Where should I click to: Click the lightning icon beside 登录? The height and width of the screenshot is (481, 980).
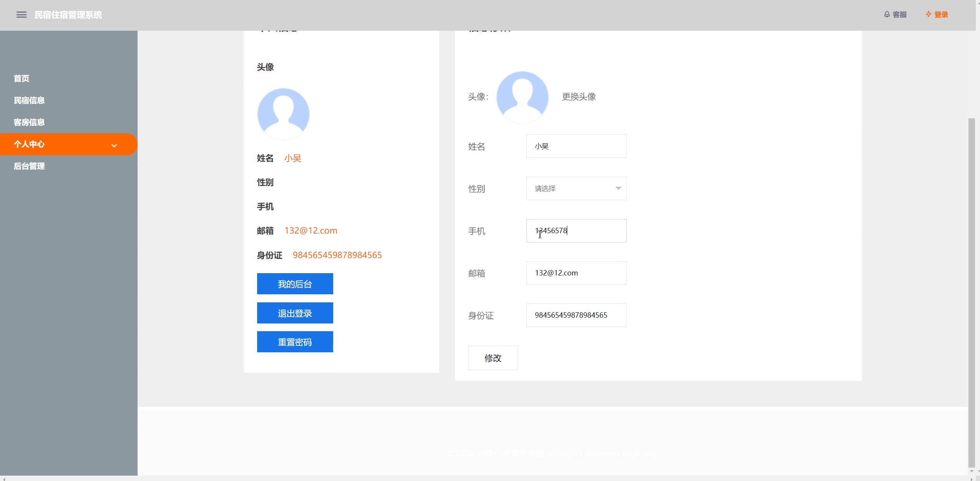[x=929, y=14]
